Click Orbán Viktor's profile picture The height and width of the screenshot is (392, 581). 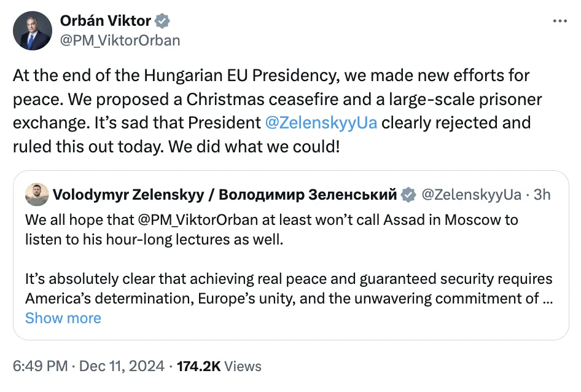[33, 31]
